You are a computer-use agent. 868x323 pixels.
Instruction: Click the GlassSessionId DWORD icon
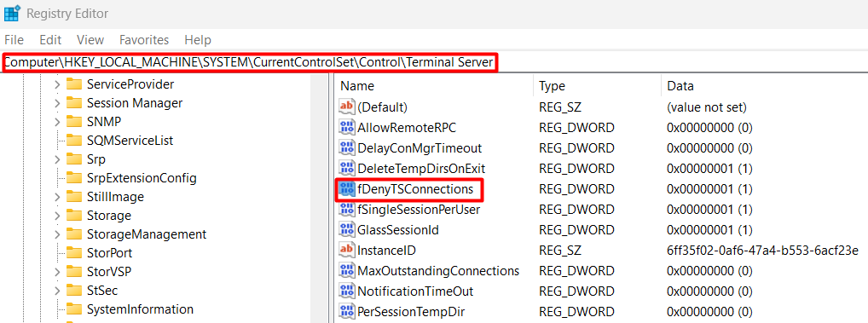[346, 230]
